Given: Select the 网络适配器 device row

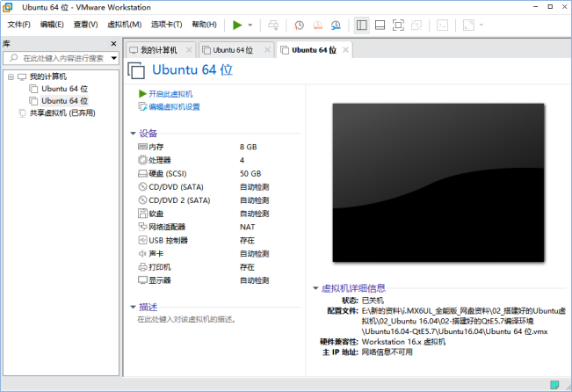Looking at the screenshot, I should (204, 227).
